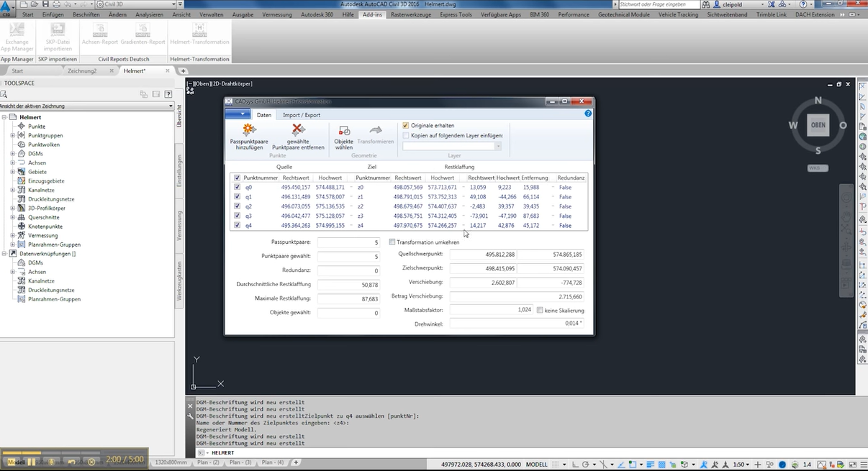Expand the DGMs node under Helmert
This screenshot has width=868, height=471.
tap(12, 154)
